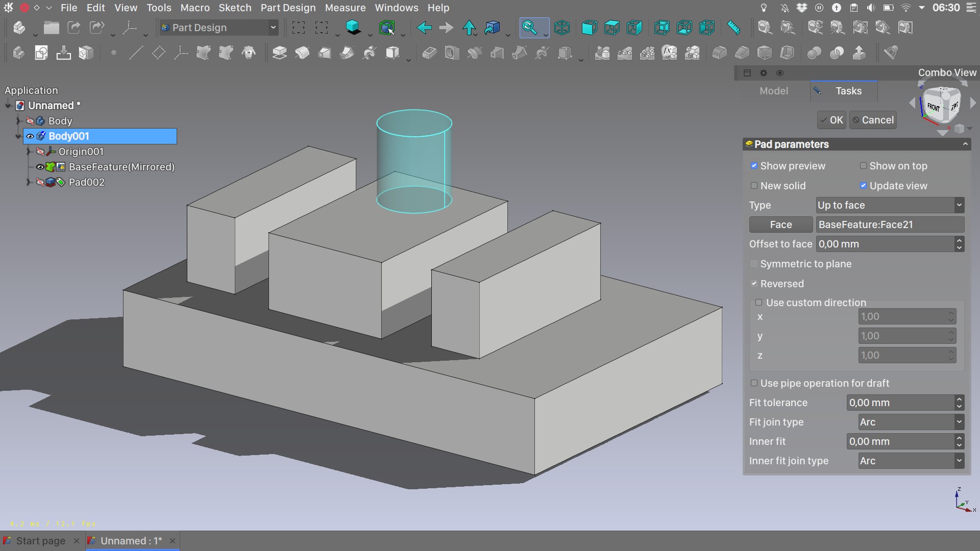Select the Chamfer tool
Viewport: 980px width, 551px height.
click(742, 53)
